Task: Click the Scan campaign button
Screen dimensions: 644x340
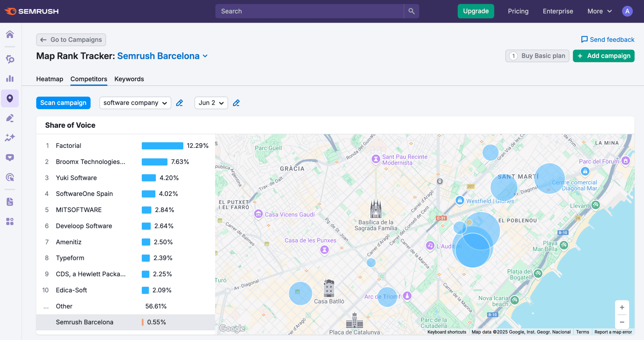Action: pos(63,103)
